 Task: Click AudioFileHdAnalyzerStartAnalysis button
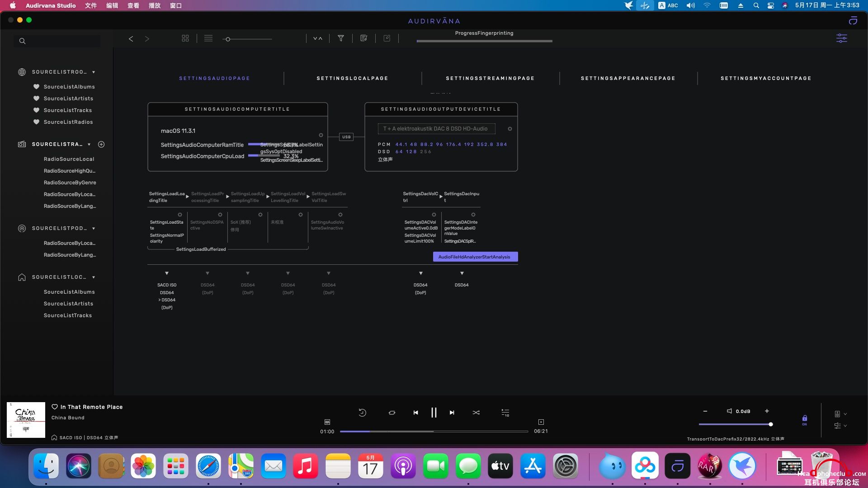475,257
